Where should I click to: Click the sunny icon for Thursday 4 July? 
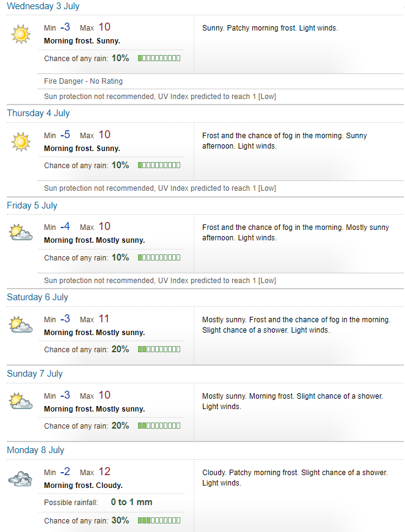pos(21,141)
